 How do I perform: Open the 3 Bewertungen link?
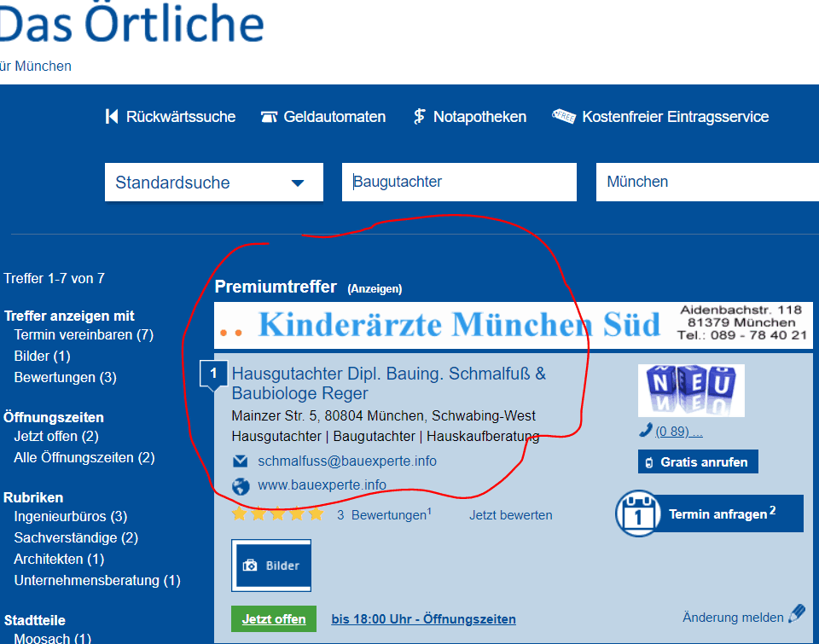pos(384,515)
